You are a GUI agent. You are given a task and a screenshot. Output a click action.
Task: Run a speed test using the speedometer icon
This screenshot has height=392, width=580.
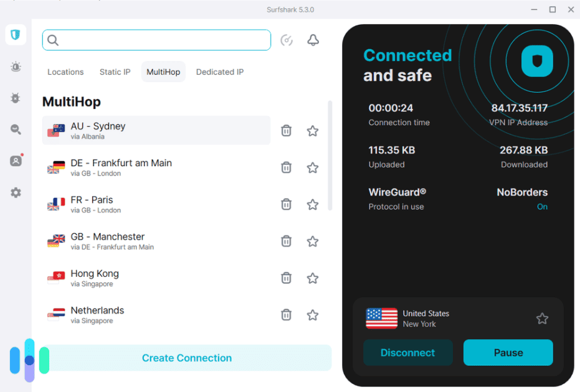point(287,40)
